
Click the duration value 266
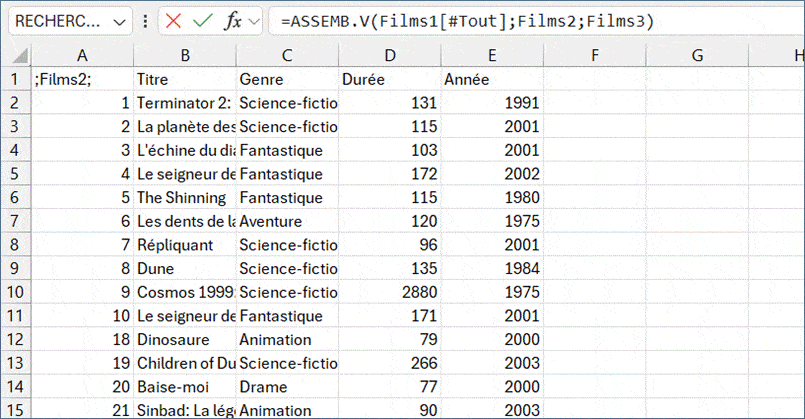390,363
